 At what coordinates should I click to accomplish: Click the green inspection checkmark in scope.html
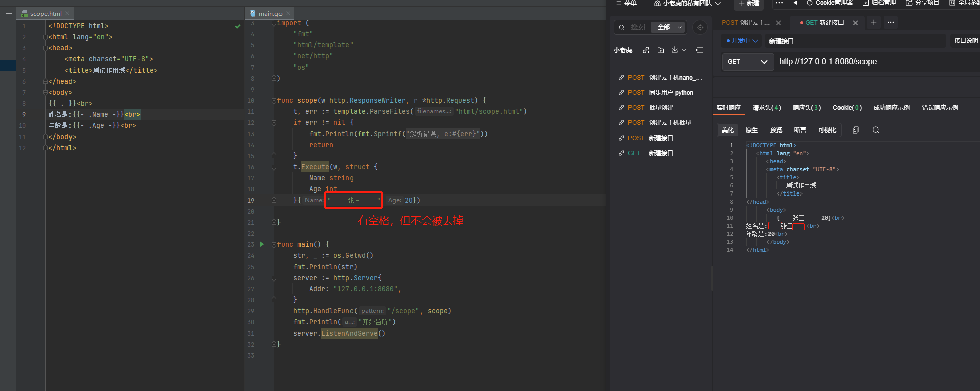pos(238,26)
